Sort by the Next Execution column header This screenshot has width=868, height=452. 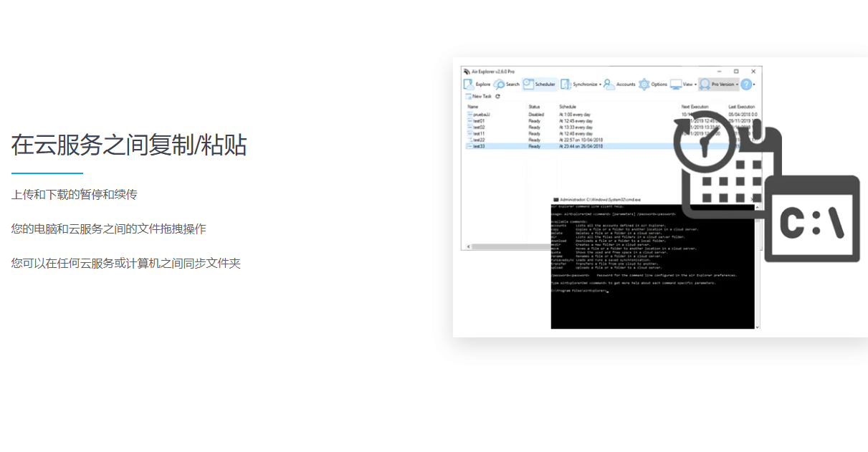point(695,107)
